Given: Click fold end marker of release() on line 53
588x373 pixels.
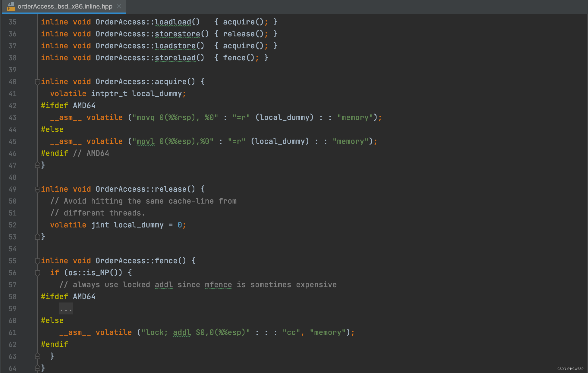Looking at the screenshot, I should point(37,237).
